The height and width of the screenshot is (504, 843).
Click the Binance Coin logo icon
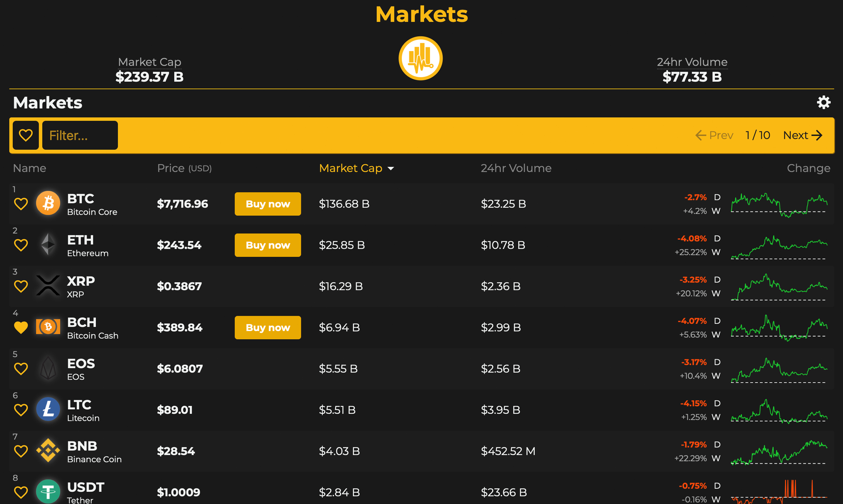pos(48,450)
